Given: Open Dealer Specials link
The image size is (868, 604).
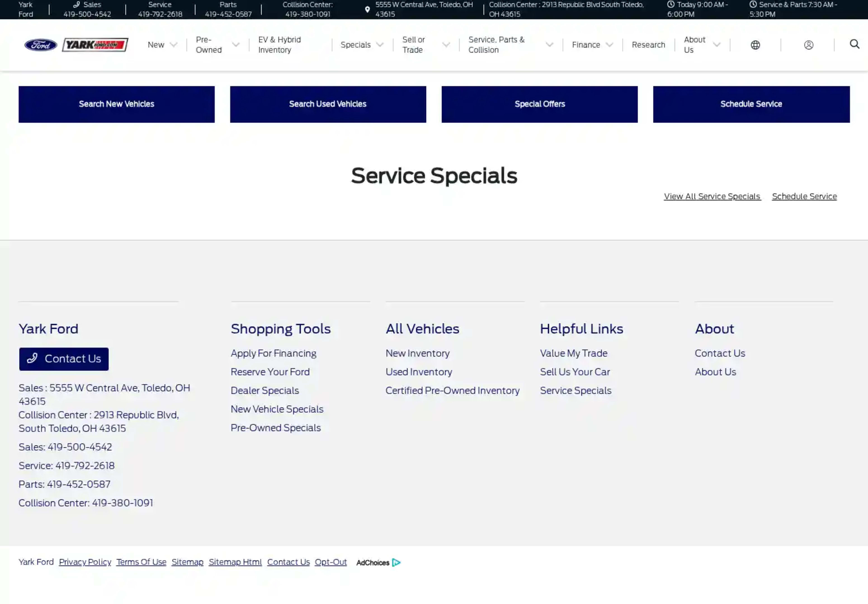Looking at the screenshot, I should pyautogui.click(x=265, y=391).
